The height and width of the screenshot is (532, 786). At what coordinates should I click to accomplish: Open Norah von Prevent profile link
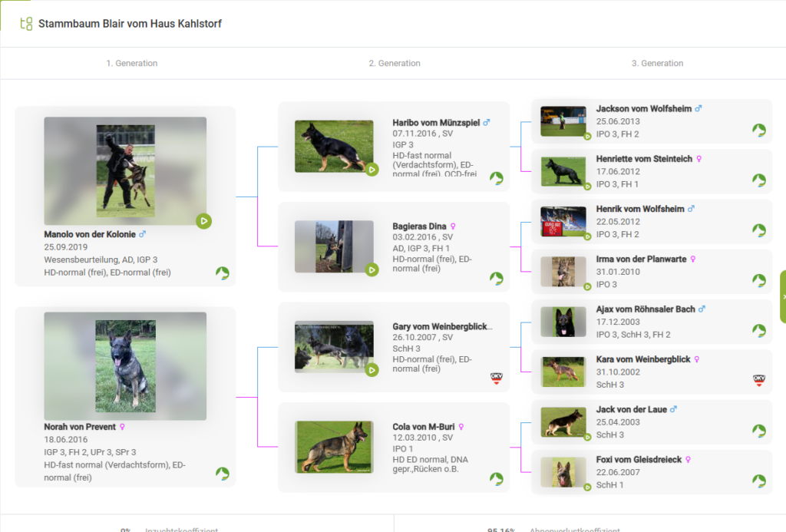[80, 427]
